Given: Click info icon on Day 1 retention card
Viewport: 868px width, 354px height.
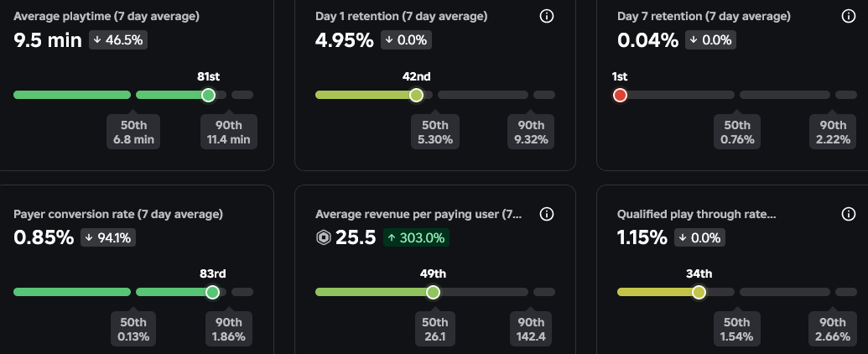Looking at the screenshot, I should [x=547, y=17].
